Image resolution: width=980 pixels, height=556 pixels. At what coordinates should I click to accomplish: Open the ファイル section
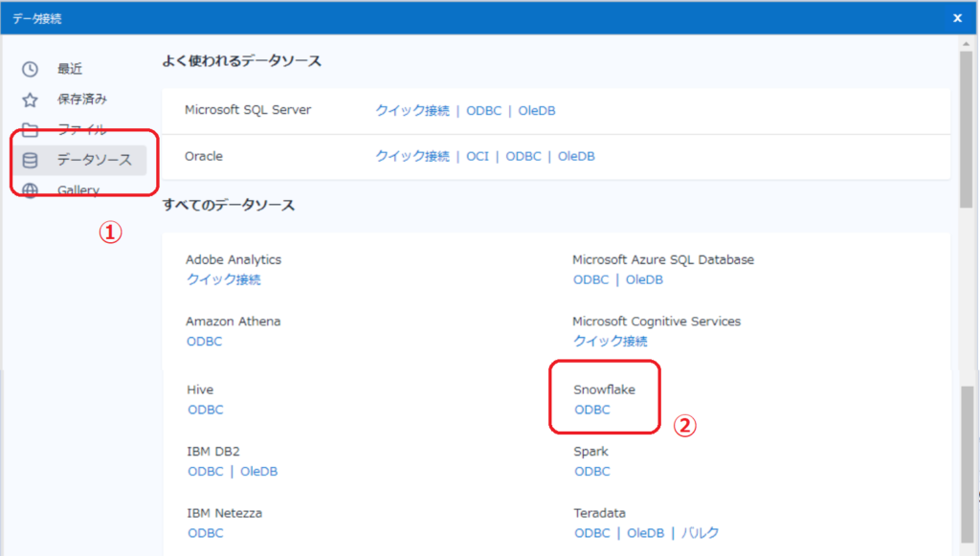[82, 130]
